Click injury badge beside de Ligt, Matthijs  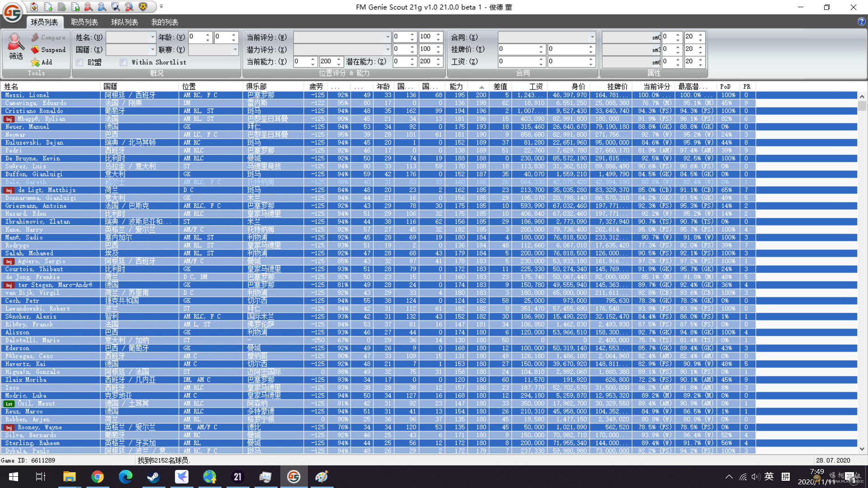pyautogui.click(x=9, y=190)
